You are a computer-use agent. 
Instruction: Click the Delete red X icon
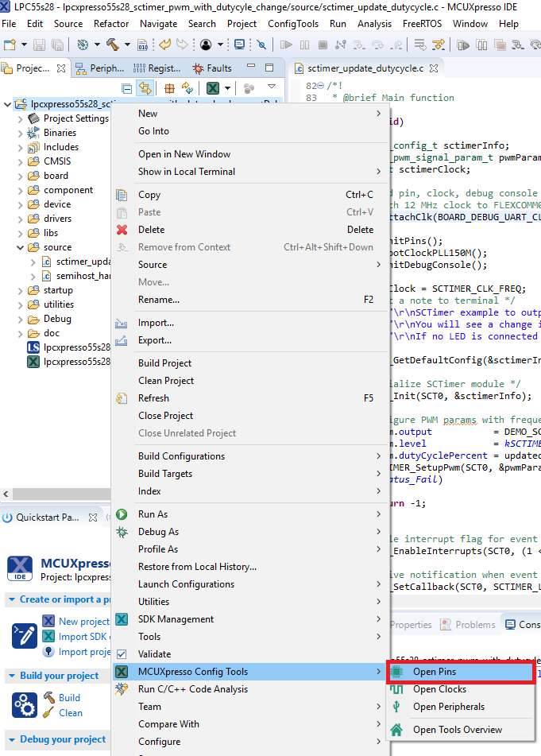(122, 230)
